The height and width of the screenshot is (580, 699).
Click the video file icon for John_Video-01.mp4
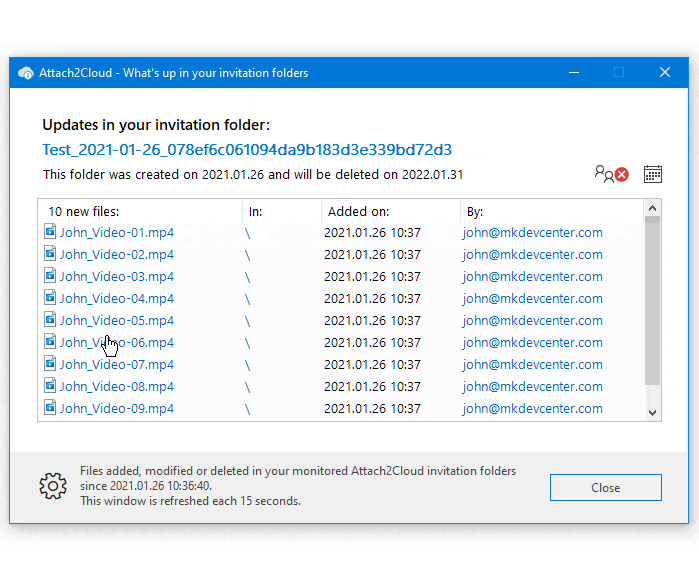(50, 231)
